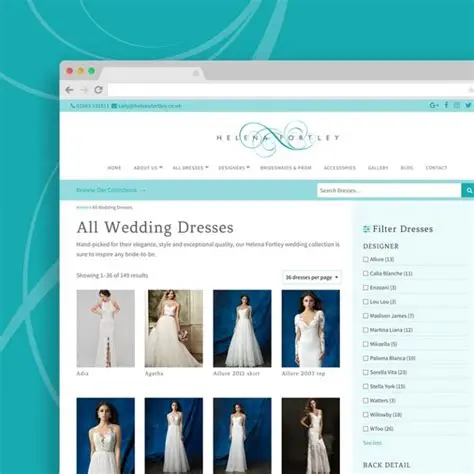The image size is (474, 474).
Task: Click the Browse Our Collections link
Action: click(111, 190)
